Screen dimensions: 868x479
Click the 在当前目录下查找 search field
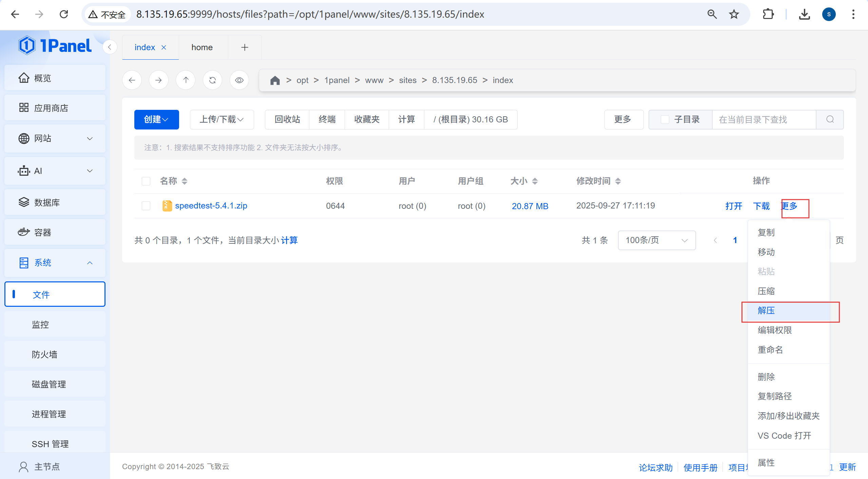pyautogui.click(x=763, y=119)
